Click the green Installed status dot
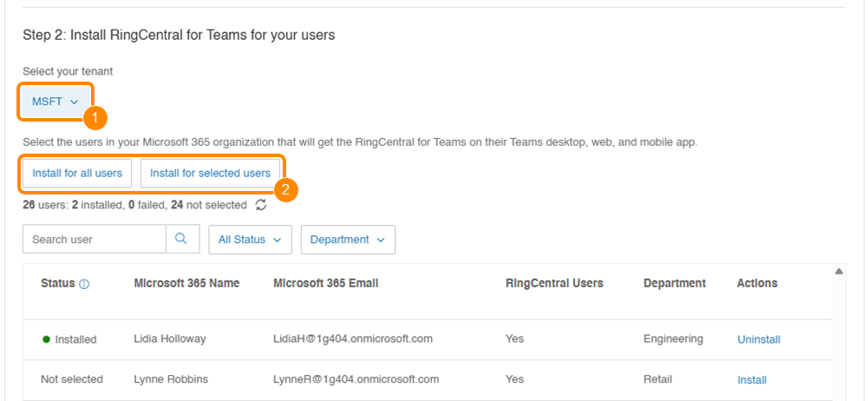Viewport: 868px width, 401px height. click(x=46, y=339)
